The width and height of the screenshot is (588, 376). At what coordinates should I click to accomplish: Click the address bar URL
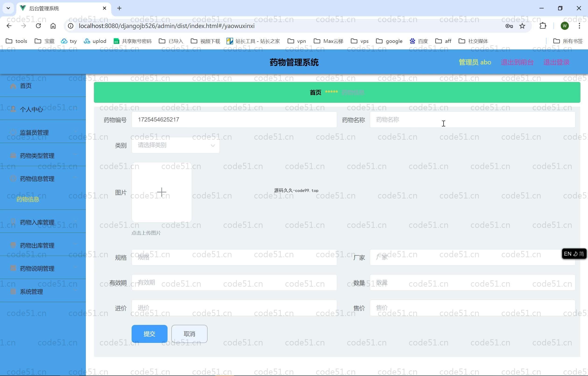[x=167, y=26]
